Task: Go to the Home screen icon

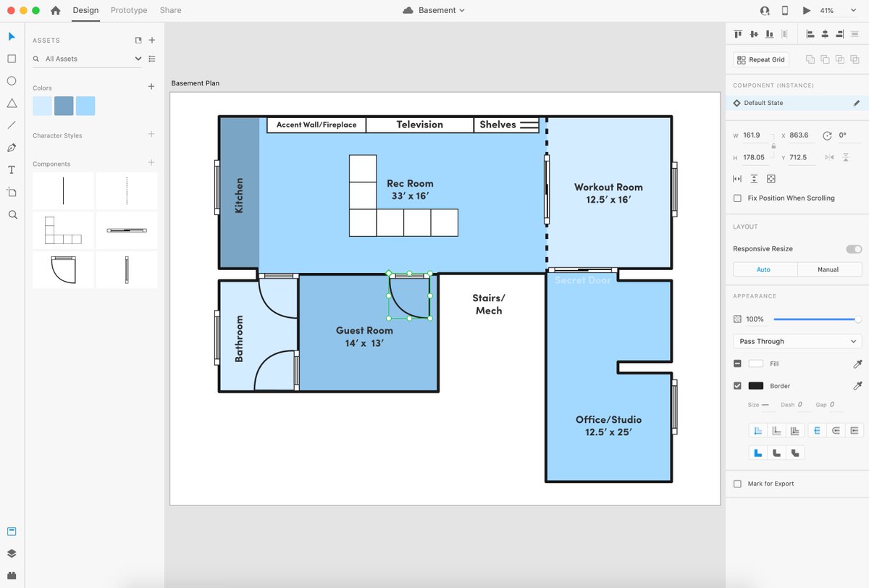Action: click(x=56, y=11)
